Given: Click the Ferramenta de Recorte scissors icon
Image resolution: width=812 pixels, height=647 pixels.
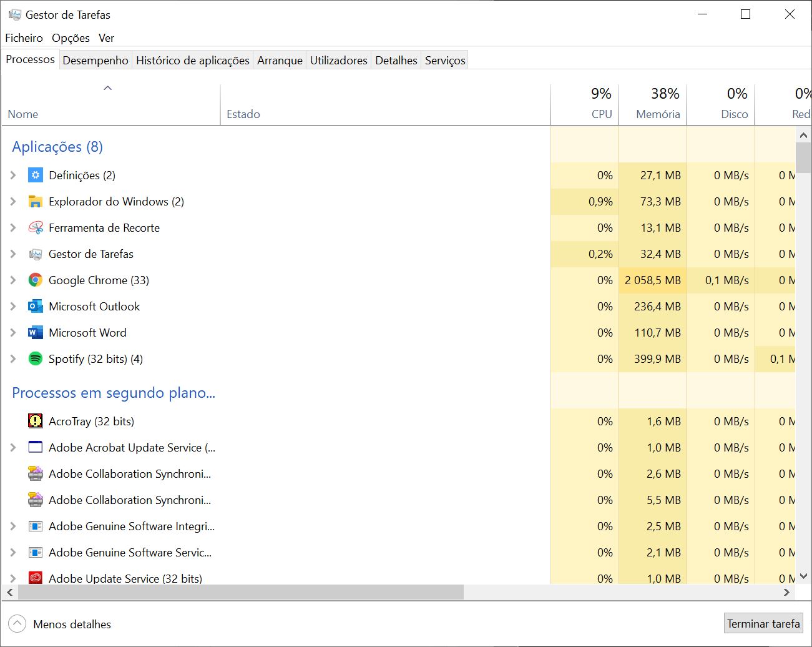Looking at the screenshot, I should (36, 228).
